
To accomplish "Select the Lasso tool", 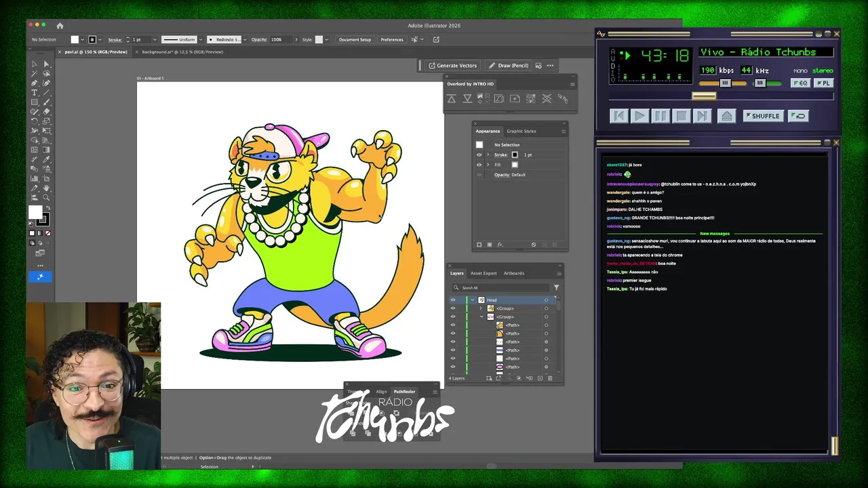I will (x=46, y=74).
